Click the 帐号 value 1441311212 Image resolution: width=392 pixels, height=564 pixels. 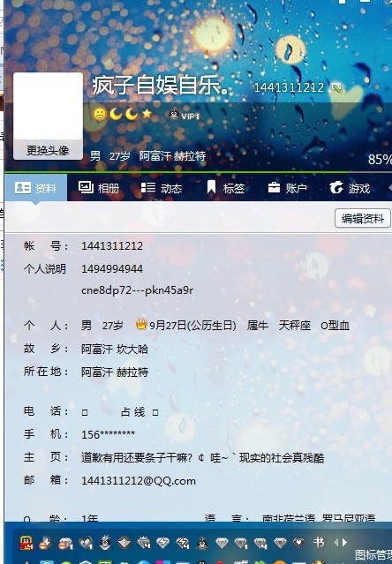(x=112, y=246)
